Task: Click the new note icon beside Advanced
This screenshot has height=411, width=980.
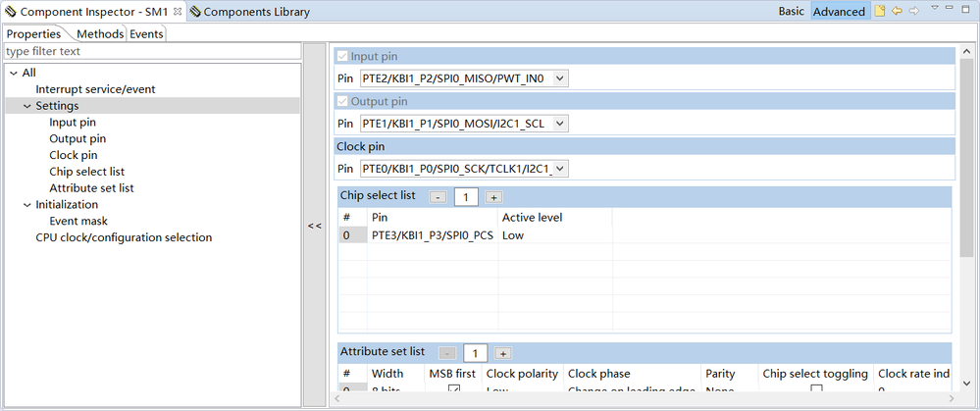Action: (880, 11)
